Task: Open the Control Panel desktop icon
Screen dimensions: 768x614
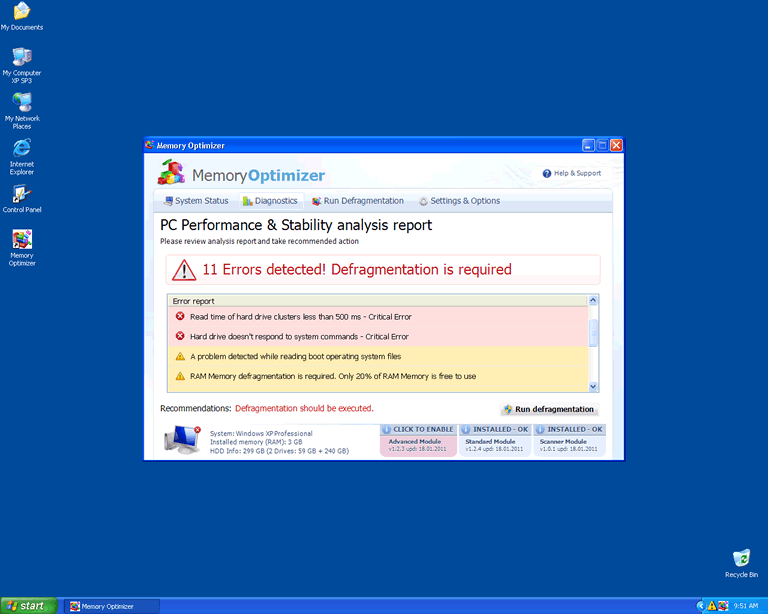Action: tap(21, 195)
